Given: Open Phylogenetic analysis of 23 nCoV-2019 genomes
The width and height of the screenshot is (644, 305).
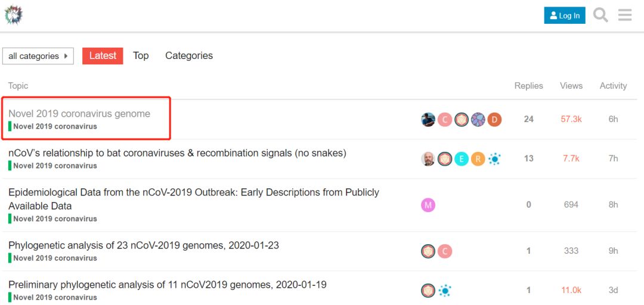Looking at the screenshot, I should pyautogui.click(x=144, y=245).
